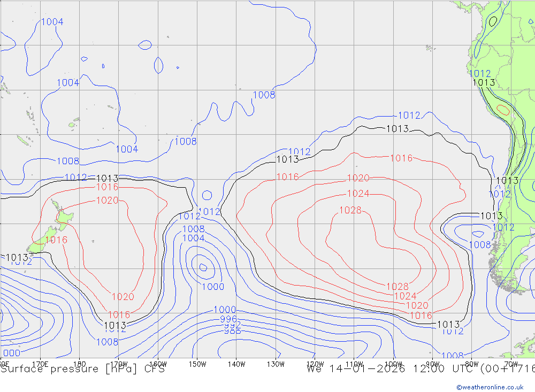Click the 180 longitude label
This screenshot has height=392, width=535.
(x=80, y=364)
